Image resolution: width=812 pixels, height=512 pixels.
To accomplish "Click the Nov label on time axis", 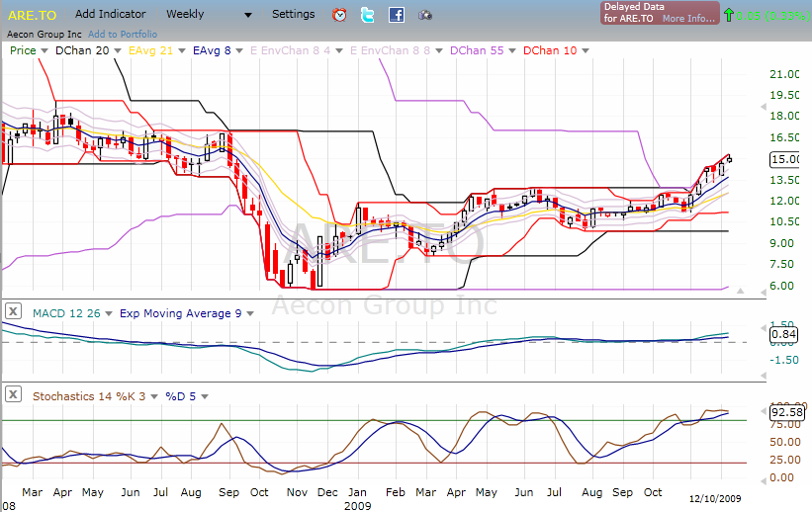I will pos(297,492).
